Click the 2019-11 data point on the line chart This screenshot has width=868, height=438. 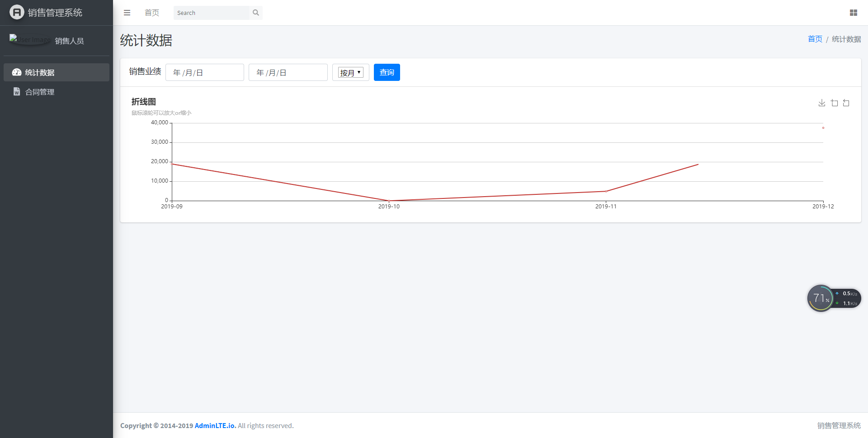606,191
